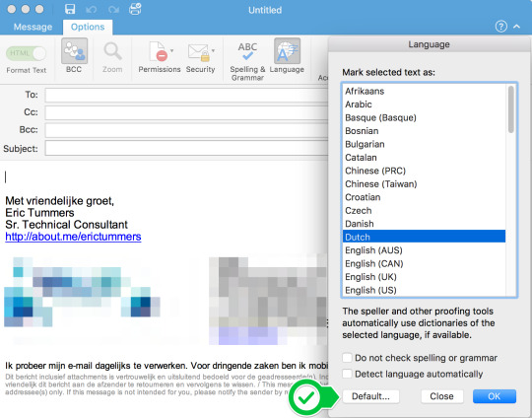Click into the Bcc field
The height and width of the screenshot is (418, 532).
(186, 130)
